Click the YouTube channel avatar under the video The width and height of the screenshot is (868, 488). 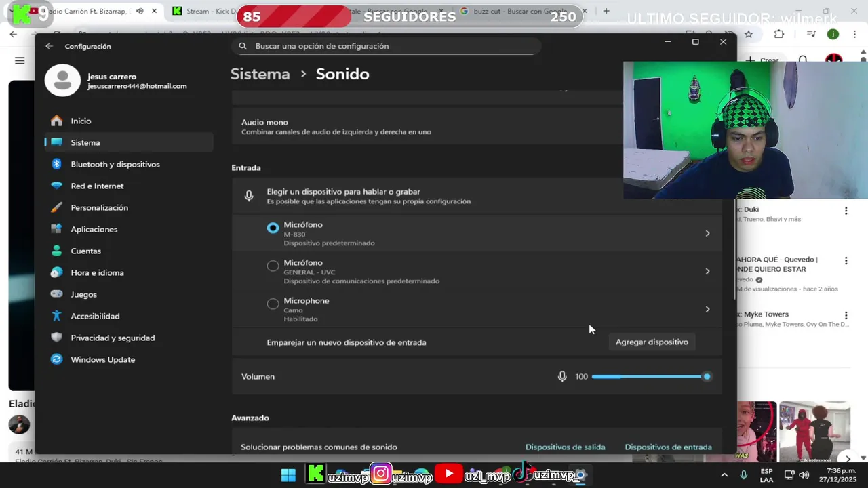[x=19, y=424]
